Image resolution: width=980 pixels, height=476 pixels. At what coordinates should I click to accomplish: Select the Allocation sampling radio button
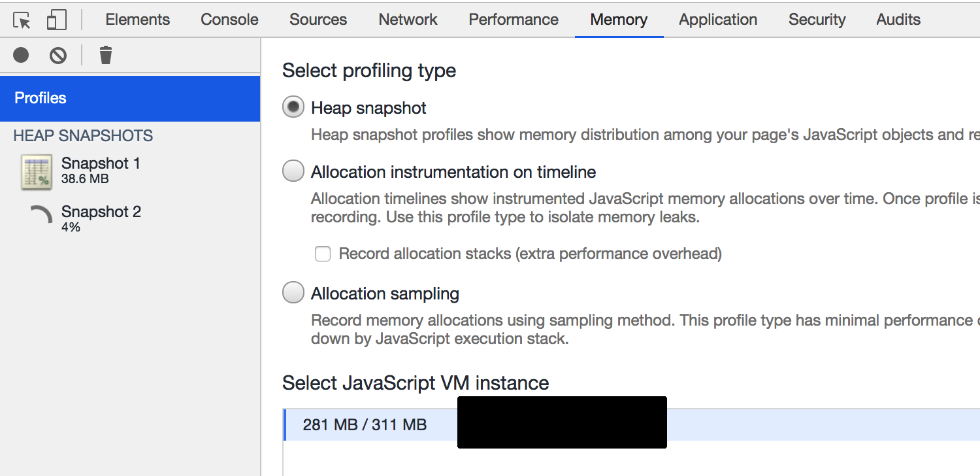pyautogui.click(x=293, y=293)
